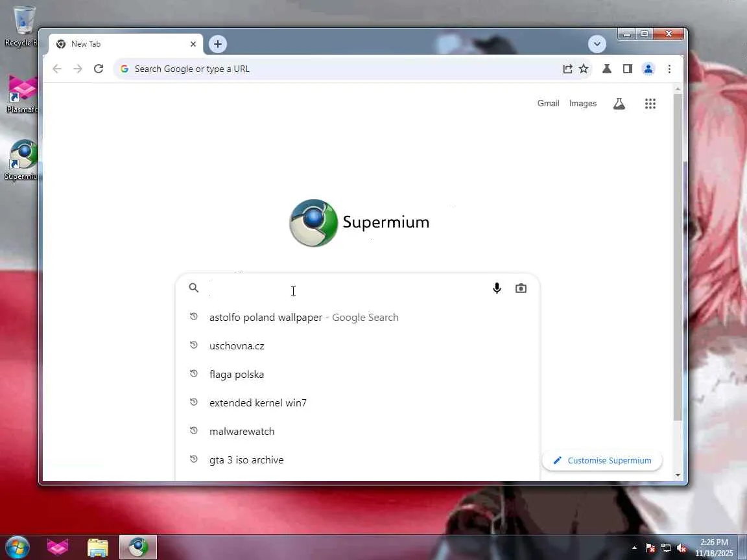747x560 pixels.
Task: Select suggestion flaga polska
Action: 357,374
